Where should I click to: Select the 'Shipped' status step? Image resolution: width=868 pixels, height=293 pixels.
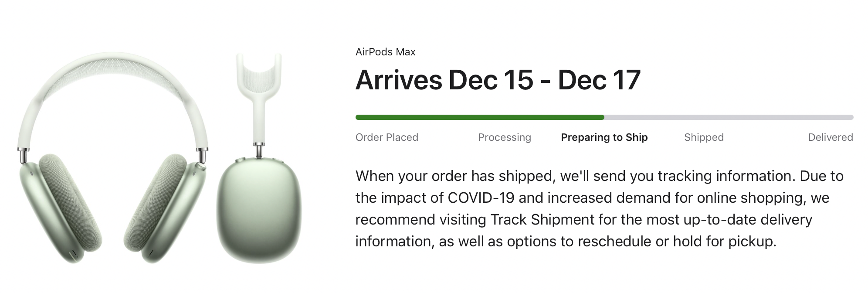click(x=704, y=137)
